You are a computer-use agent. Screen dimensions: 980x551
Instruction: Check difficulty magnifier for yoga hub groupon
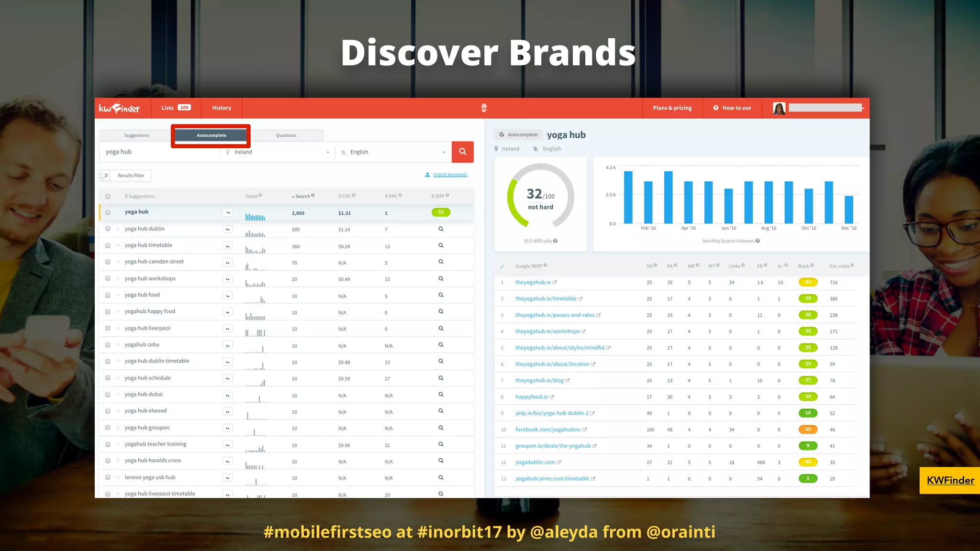(441, 428)
